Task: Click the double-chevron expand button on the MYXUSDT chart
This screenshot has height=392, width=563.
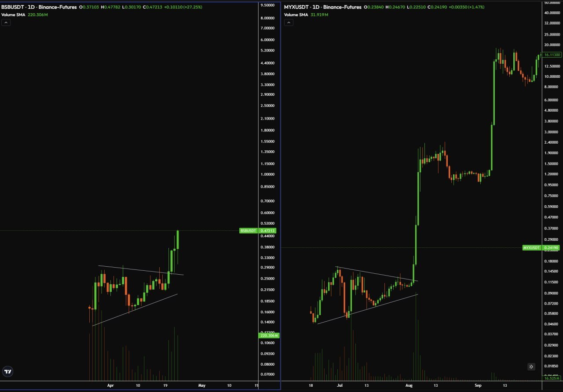Action: (x=531, y=366)
